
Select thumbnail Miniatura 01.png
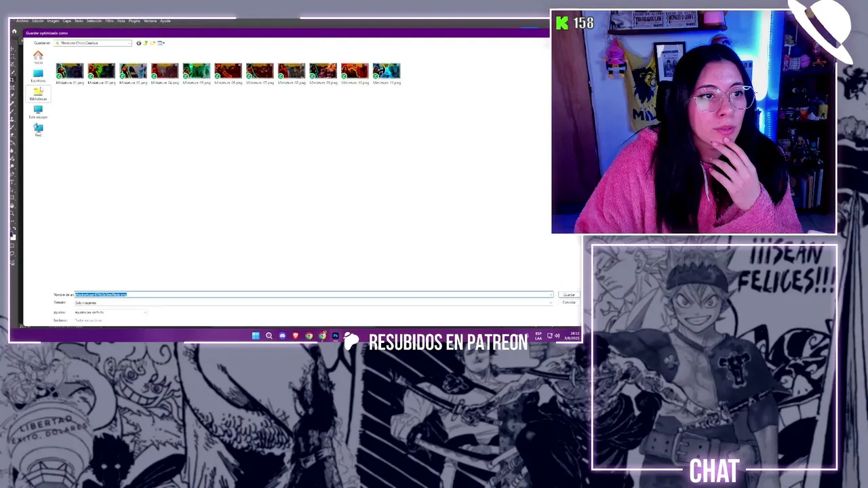pos(69,73)
